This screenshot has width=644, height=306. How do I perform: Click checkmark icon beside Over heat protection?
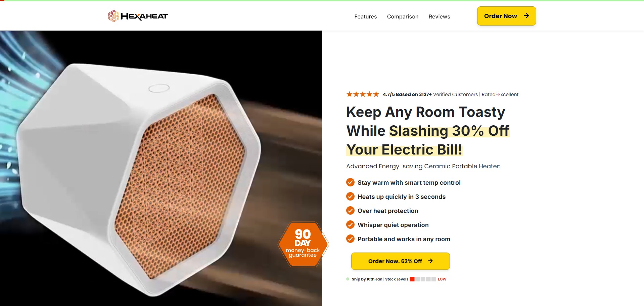click(x=350, y=211)
